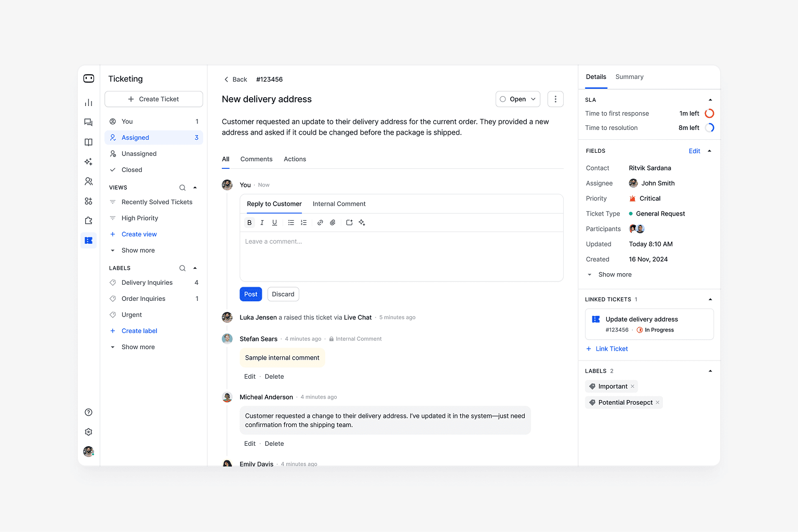The height and width of the screenshot is (532, 798).
Task: Insert a link in the comment
Action: pos(320,223)
